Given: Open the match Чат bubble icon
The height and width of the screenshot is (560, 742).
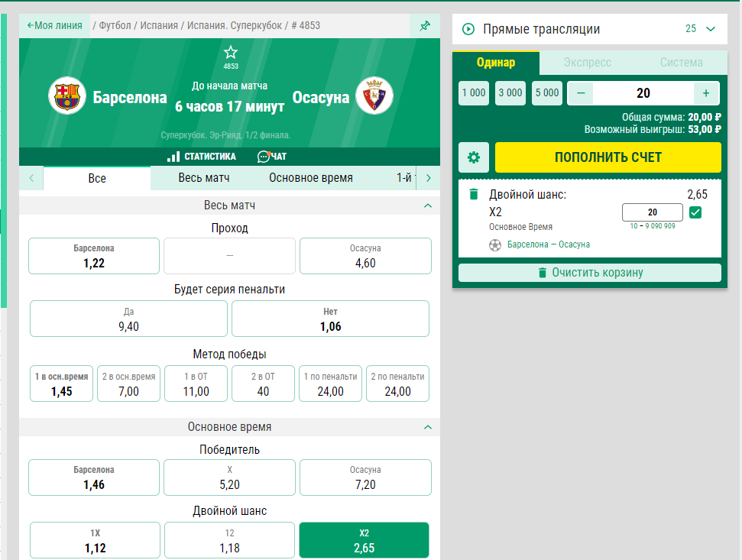Looking at the screenshot, I should (x=263, y=157).
